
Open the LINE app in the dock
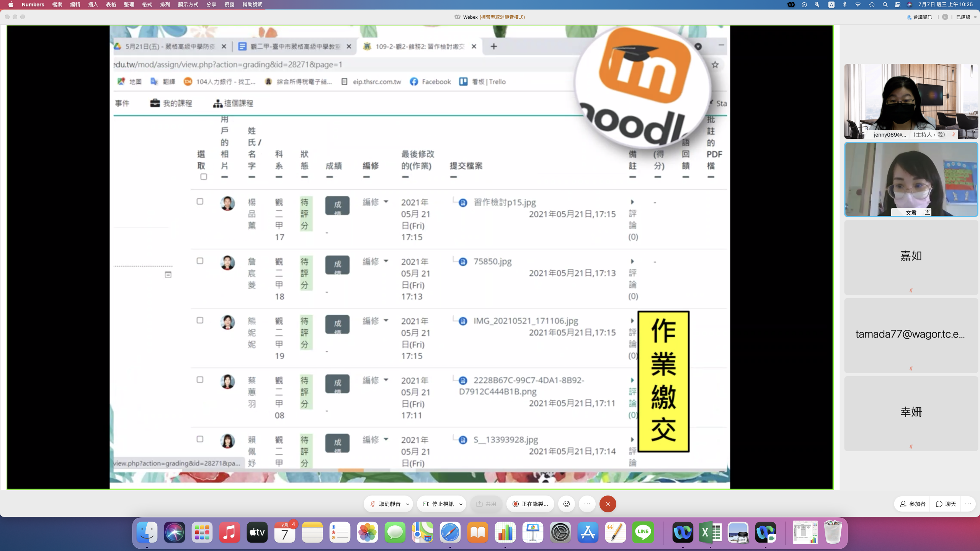coord(643,532)
